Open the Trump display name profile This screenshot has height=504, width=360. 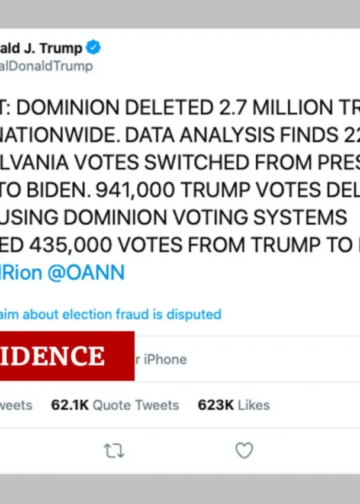click(41, 48)
